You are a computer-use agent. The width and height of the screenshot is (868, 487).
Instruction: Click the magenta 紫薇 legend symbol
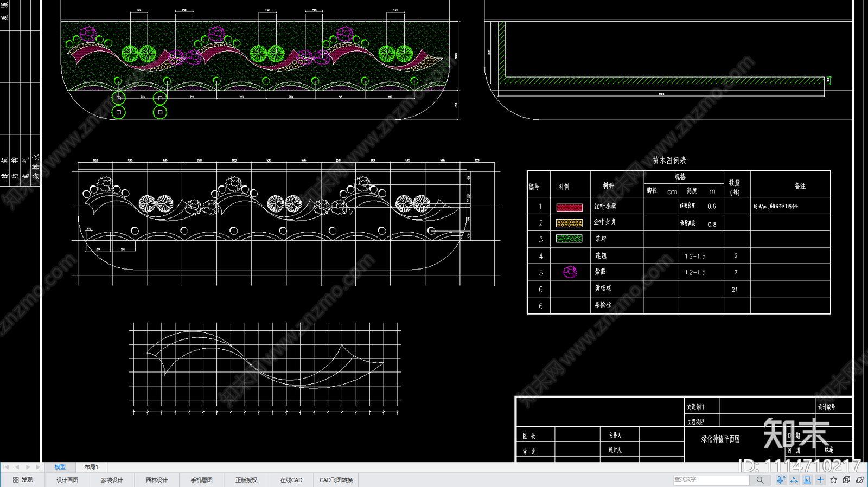(x=570, y=272)
